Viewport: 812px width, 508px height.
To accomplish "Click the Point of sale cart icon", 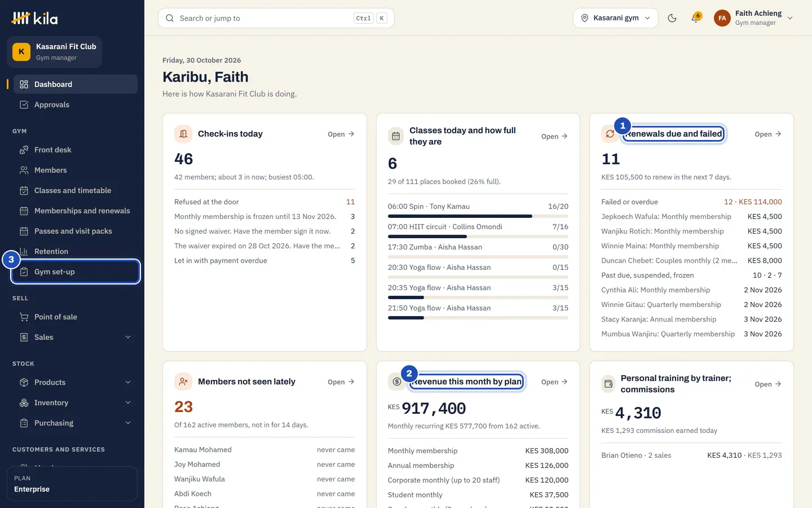I will (x=24, y=317).
